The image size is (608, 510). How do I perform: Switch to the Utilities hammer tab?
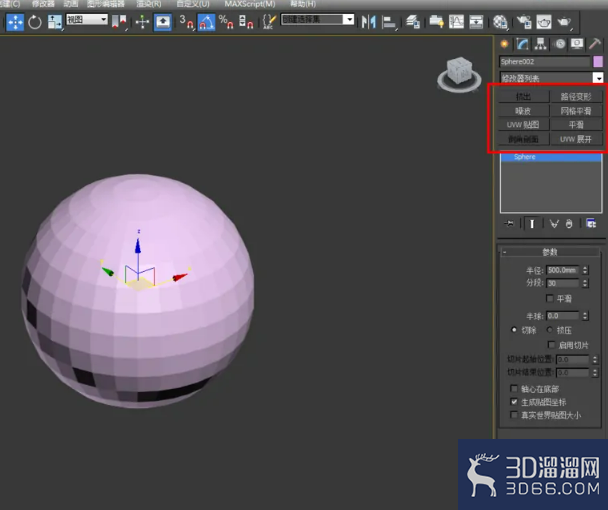pyautogui.click(x=595, y=44)
